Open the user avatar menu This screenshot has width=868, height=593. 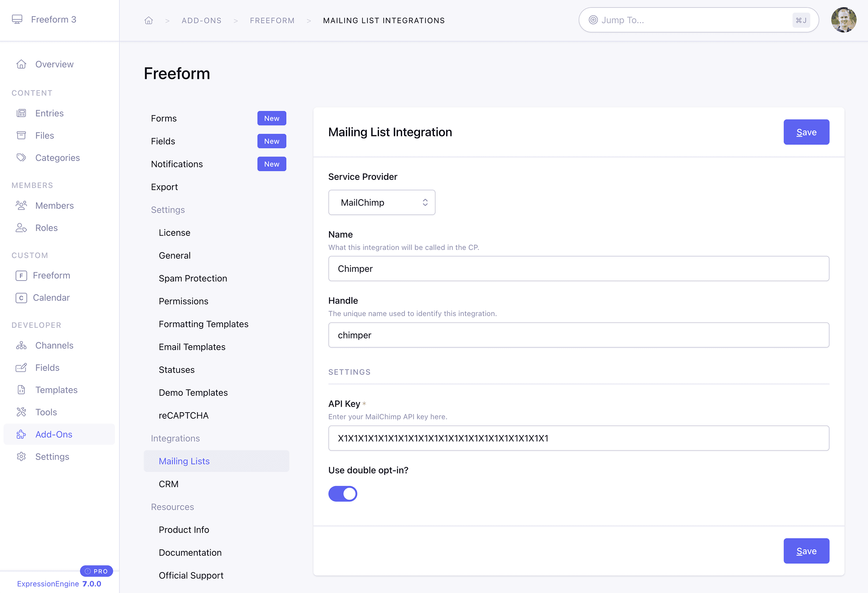(844, 20)
